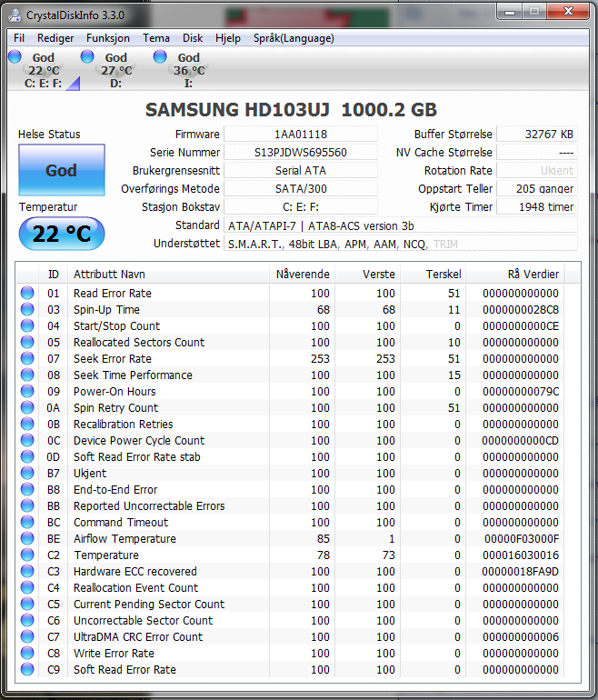
Task: Click the Rå Verdier column header
Action: [515, 275]
